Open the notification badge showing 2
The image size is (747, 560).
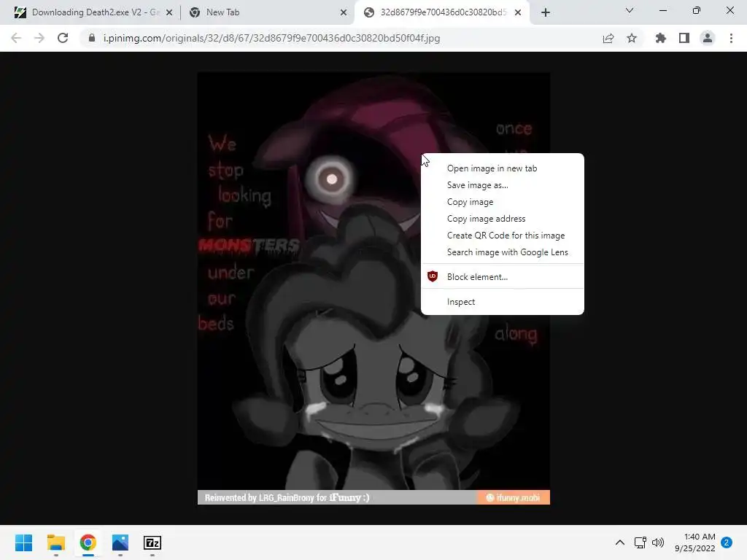coord(727,542)
